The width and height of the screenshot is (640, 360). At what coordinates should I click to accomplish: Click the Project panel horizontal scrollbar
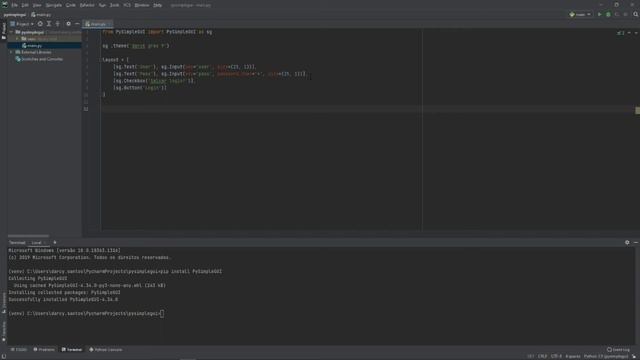point(29,236)
